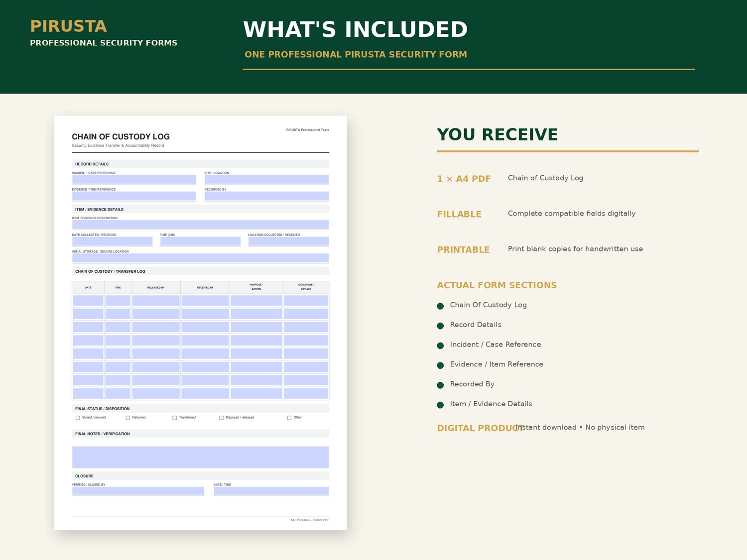Check the Stored / secured checkbox
This screenshot has height=560, width=747.
78,418
